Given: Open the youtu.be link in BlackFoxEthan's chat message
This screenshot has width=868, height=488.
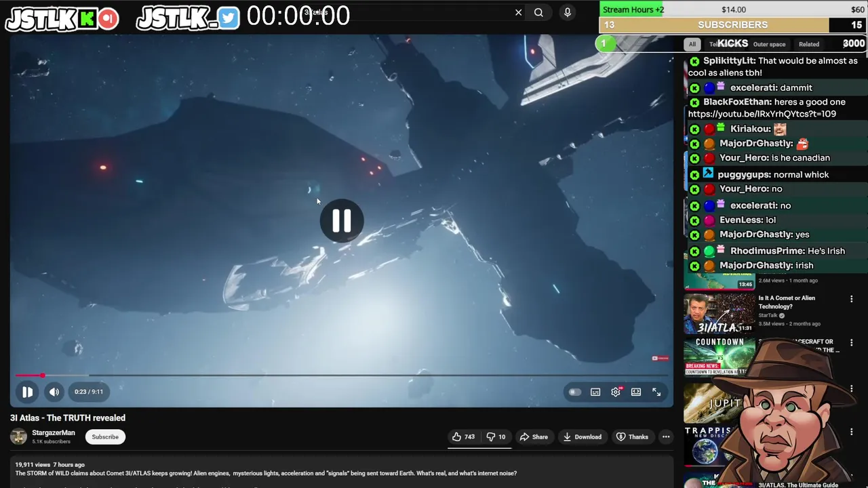Looking at the screenshot, I should [762, 115].
